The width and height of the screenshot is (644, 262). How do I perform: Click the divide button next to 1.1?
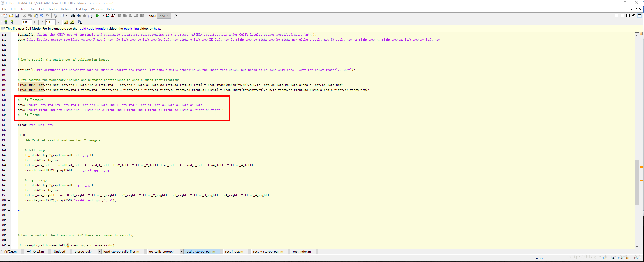[42, 22]
